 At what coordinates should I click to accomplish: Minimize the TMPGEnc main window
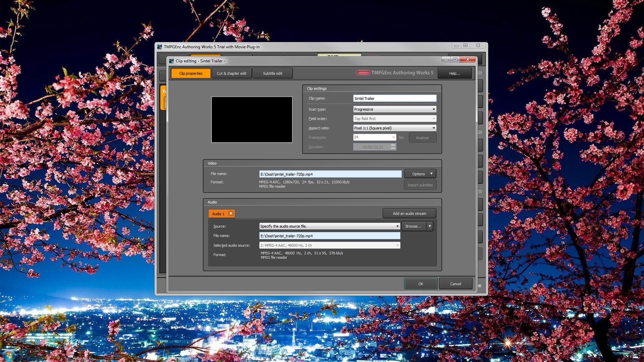click(456, 46)
